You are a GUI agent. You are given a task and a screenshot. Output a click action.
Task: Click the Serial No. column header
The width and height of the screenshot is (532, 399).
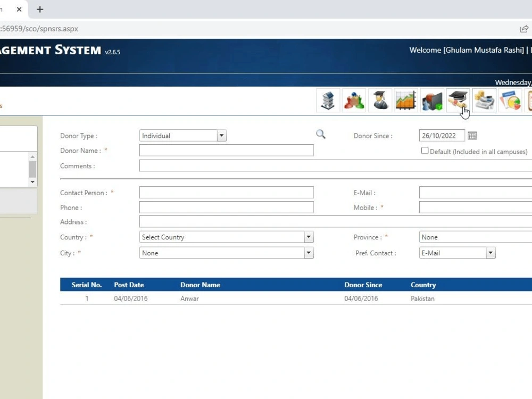point(87,285)
